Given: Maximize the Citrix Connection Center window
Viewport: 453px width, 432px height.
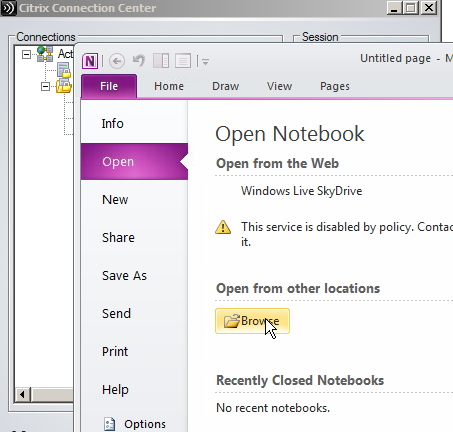Looking at the screenshot, I should click(411, 8).
